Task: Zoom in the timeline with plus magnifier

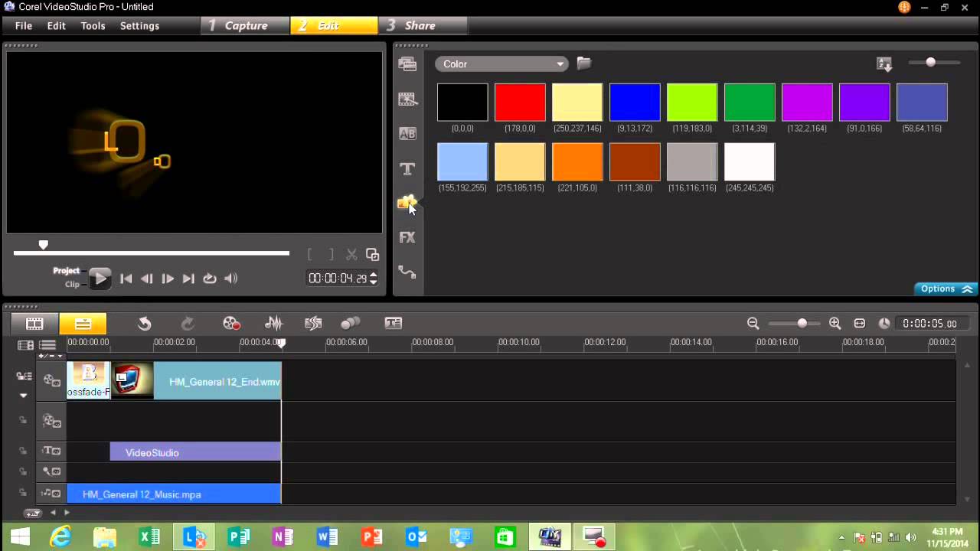Action: 835,324
